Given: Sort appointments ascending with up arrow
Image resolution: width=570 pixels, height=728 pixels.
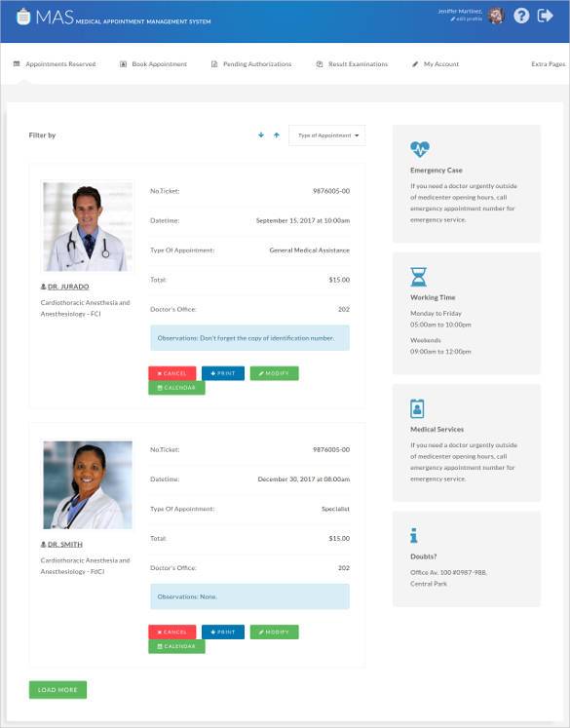Looking at the screenshot, I should (277, 135).
